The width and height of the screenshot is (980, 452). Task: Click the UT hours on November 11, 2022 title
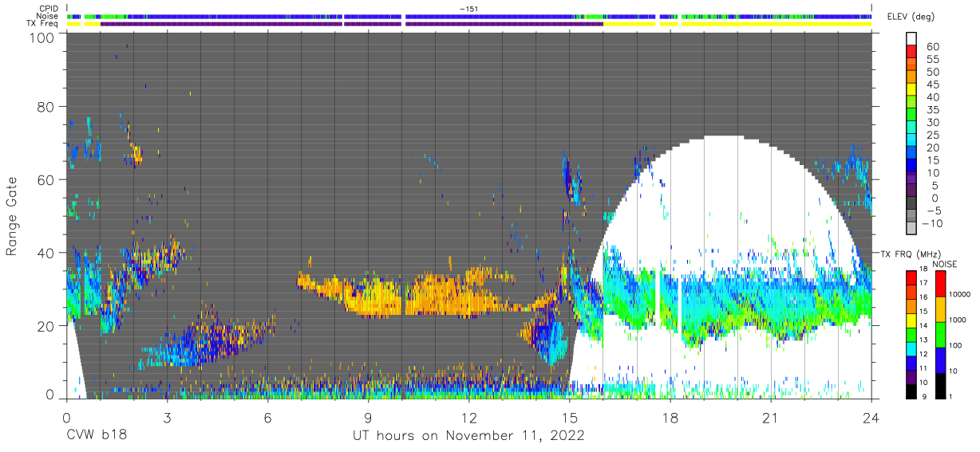pyautogui.click(x=468, y=436)
